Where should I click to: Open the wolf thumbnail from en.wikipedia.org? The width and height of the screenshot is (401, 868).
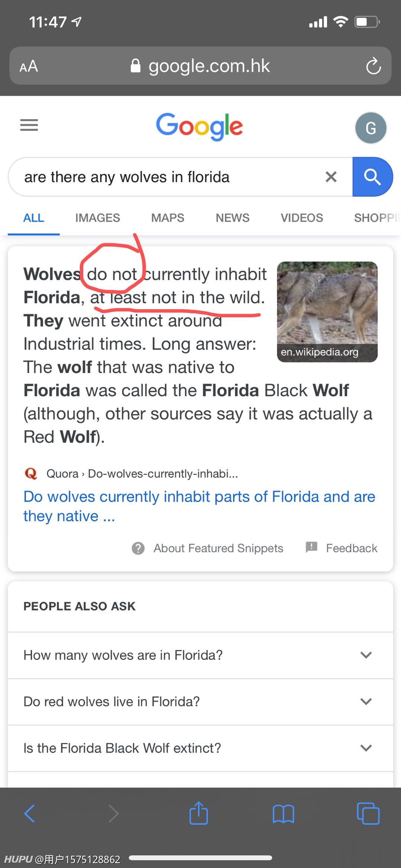pyautogui.click(x=327, y=312)
